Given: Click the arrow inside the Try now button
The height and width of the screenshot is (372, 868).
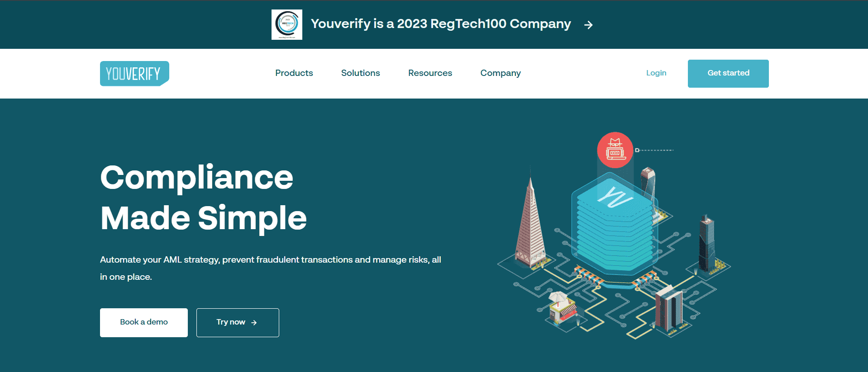Looking at the screenshot, I should coord(254,323).
